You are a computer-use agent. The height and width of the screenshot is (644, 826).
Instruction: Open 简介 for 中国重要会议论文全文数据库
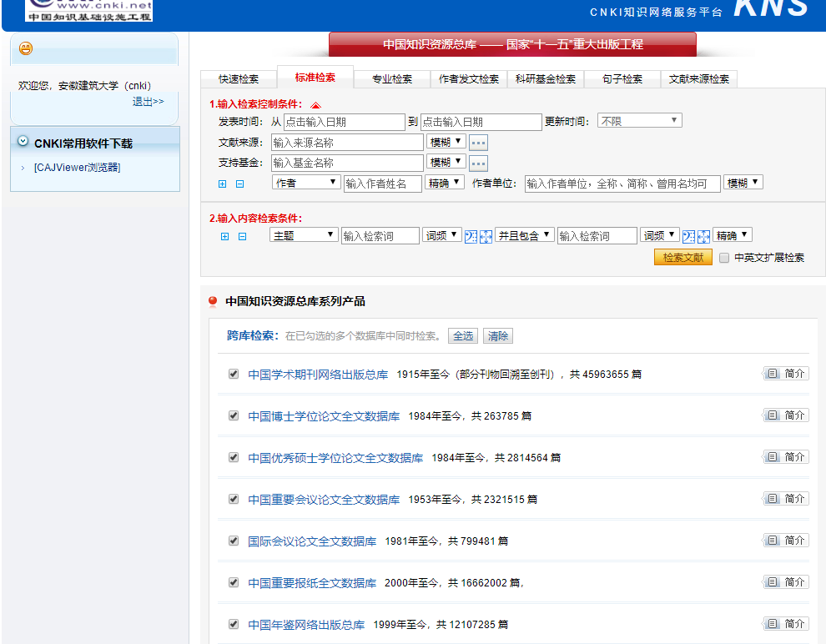[786, 498]
